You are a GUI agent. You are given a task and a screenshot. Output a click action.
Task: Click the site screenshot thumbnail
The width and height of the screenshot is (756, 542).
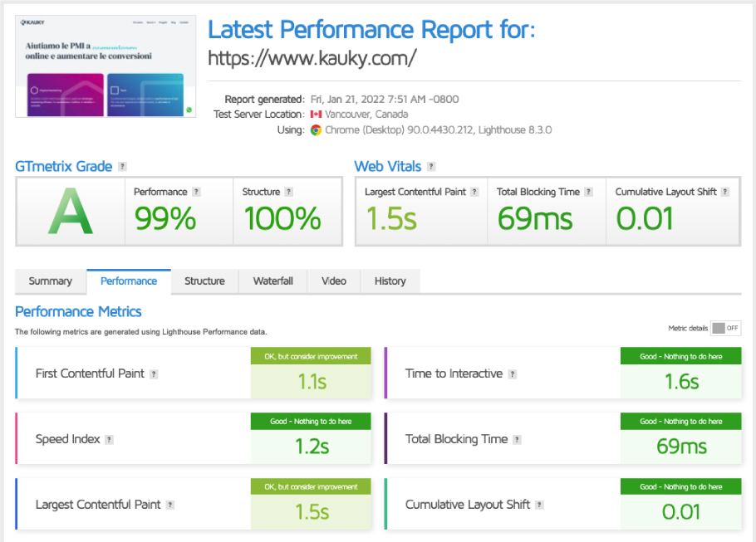click(106, 66)
